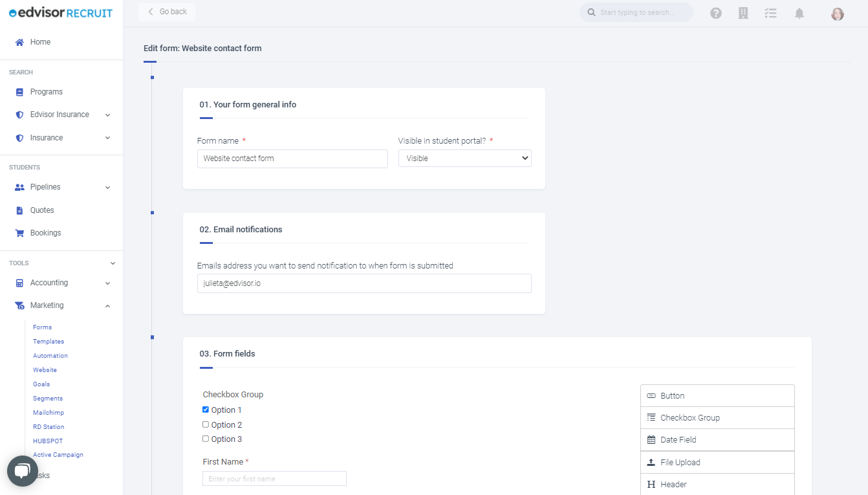Click the Go back button
Viewport: 868px width, 495px height.
[x=167, y=12]
